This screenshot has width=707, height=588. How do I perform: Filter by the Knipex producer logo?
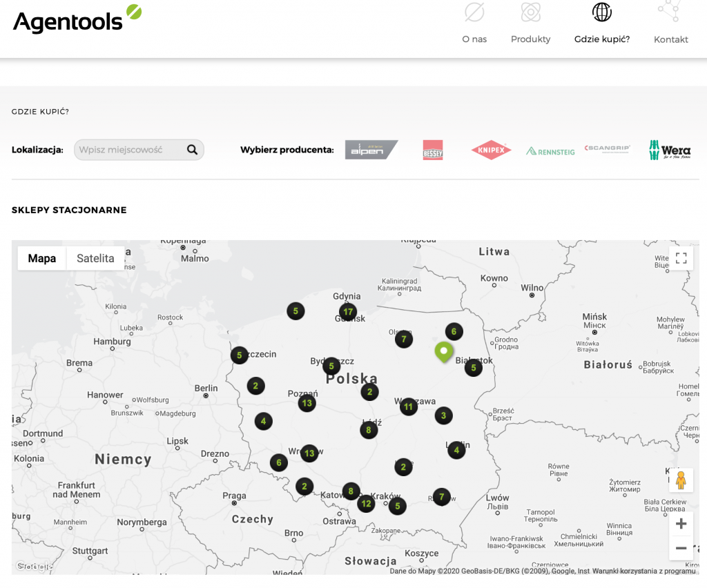click(491, 150)
